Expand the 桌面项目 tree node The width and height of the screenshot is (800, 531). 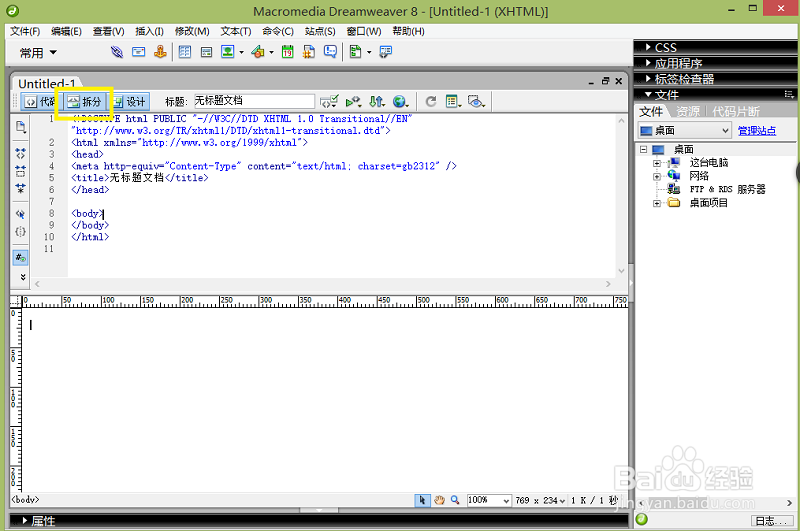coord(657,203)
